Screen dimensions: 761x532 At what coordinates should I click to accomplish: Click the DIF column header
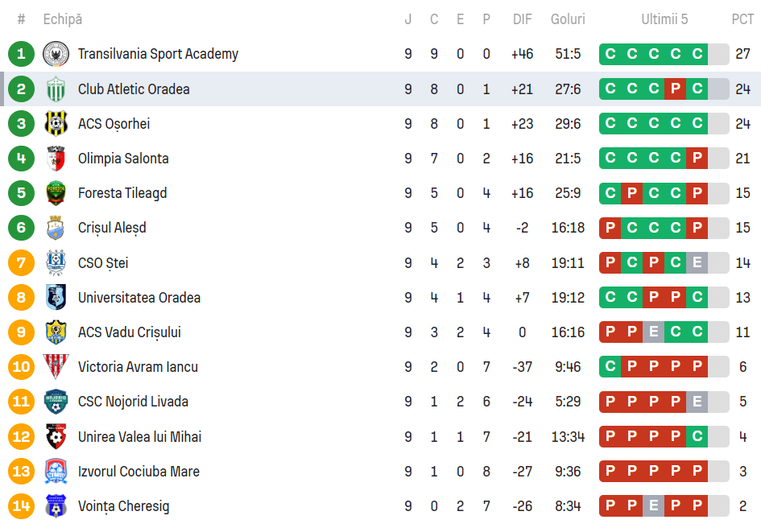coord(523,19)
